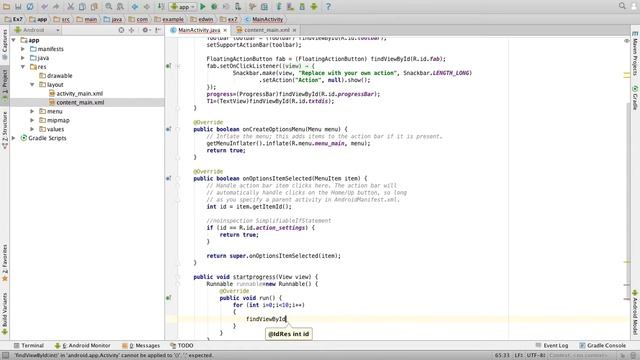Toggle Maven Projects side panel
Viewport: 640px width, 360px height.
click(635, 53)
